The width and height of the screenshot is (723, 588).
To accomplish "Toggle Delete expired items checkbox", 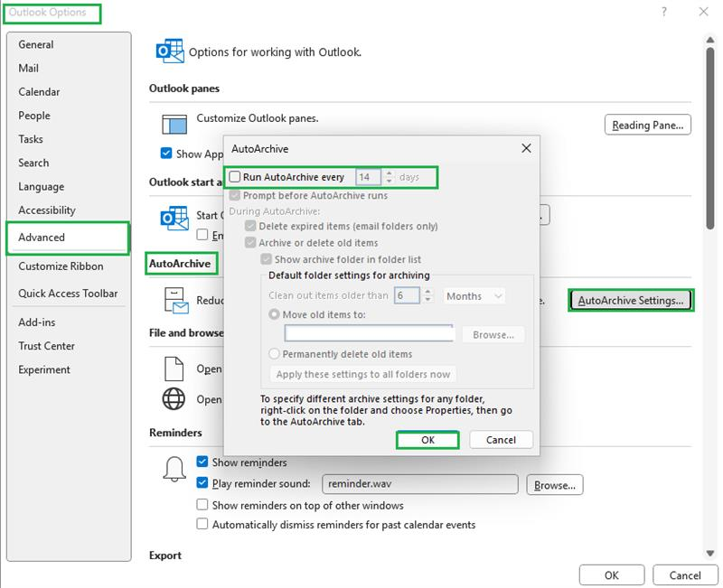I will pyautogui.click(x=250, y=226).
